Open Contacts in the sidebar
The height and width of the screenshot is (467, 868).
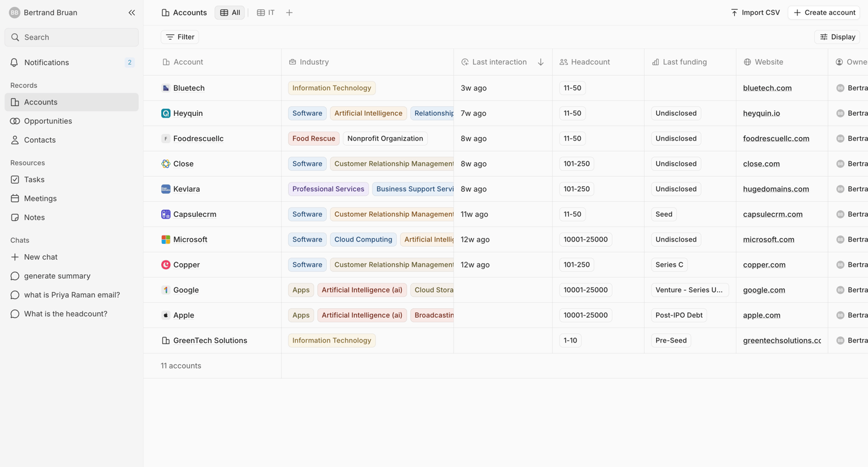(x=72, y=140)
